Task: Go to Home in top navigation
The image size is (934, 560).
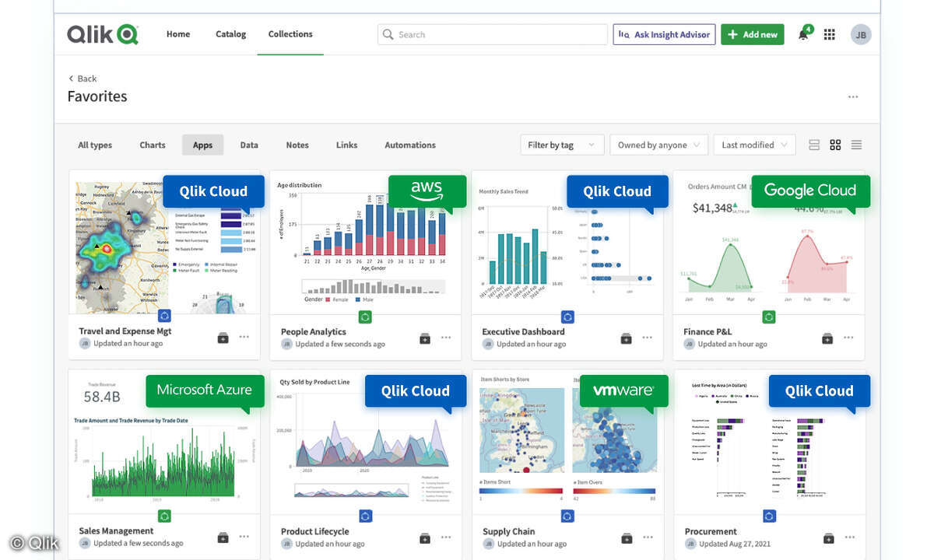Action: click(178, 34)
